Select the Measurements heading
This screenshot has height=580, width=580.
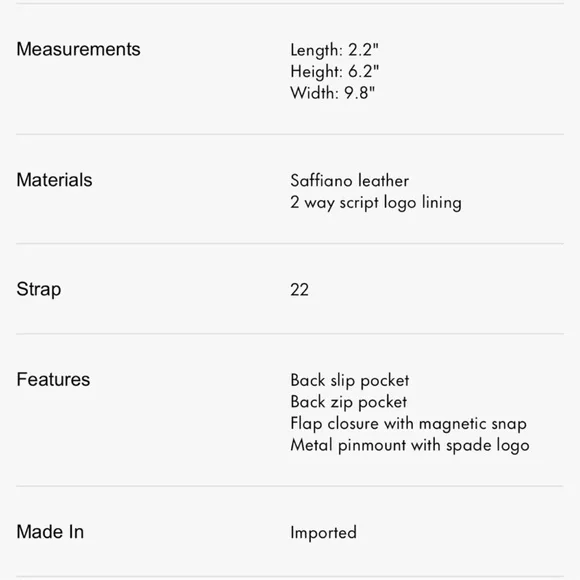[x=78, y=49]
